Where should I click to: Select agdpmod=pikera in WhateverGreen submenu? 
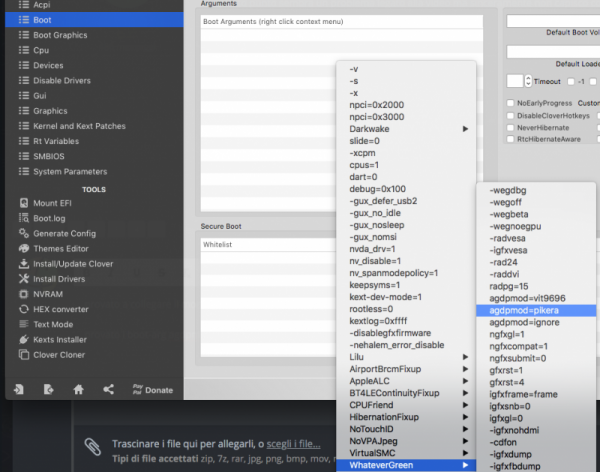[x=536, y=310]
